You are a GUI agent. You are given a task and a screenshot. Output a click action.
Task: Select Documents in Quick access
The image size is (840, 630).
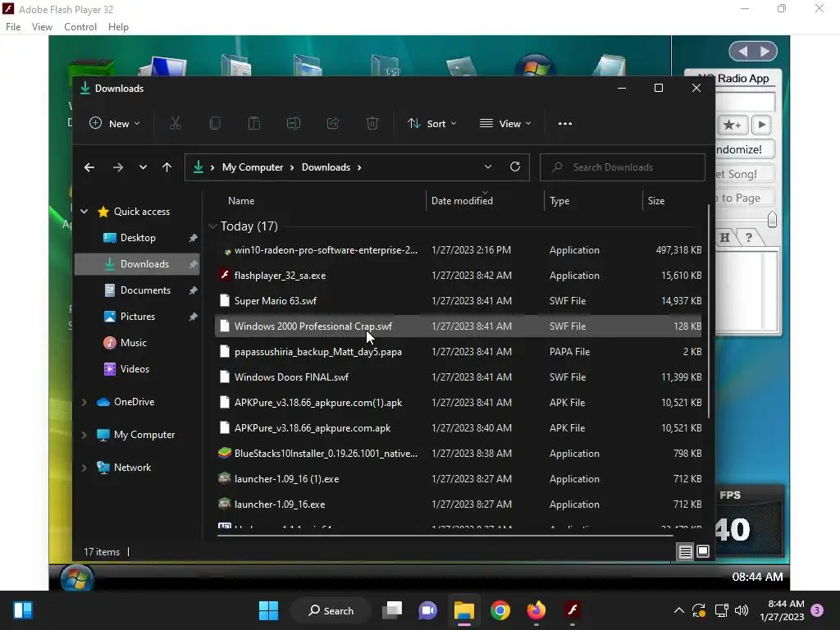point(138,290)
